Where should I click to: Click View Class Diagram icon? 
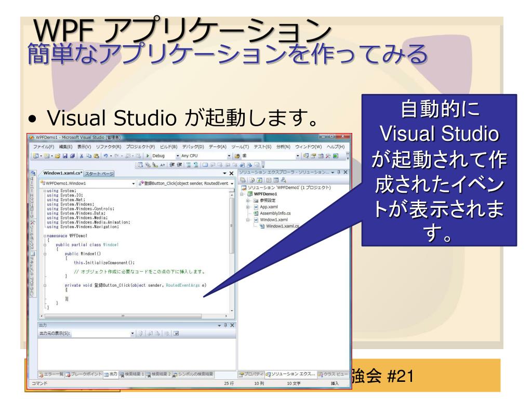click(x=283, y=180)
